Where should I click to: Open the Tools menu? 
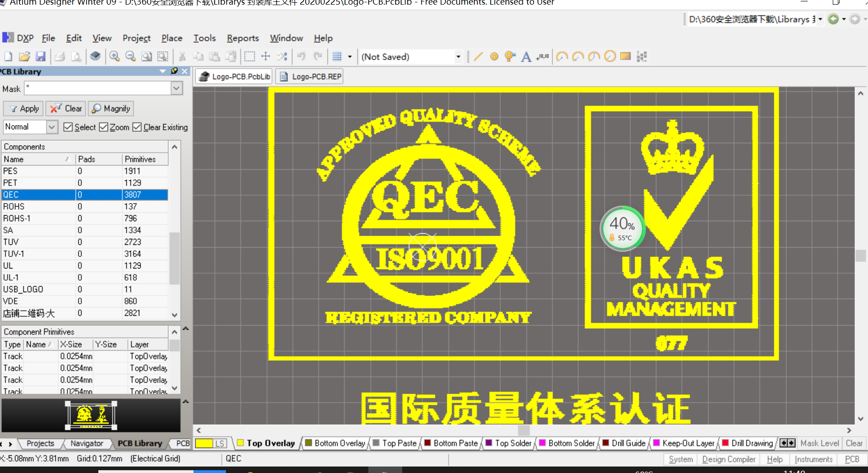205,38
